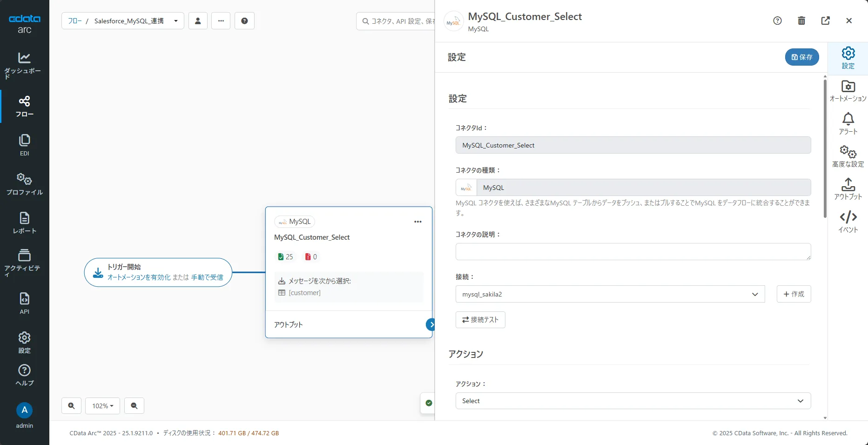Close the MySQL_Customer_Select panel
This screenshot has height=445, width=868.
point(849,20)
